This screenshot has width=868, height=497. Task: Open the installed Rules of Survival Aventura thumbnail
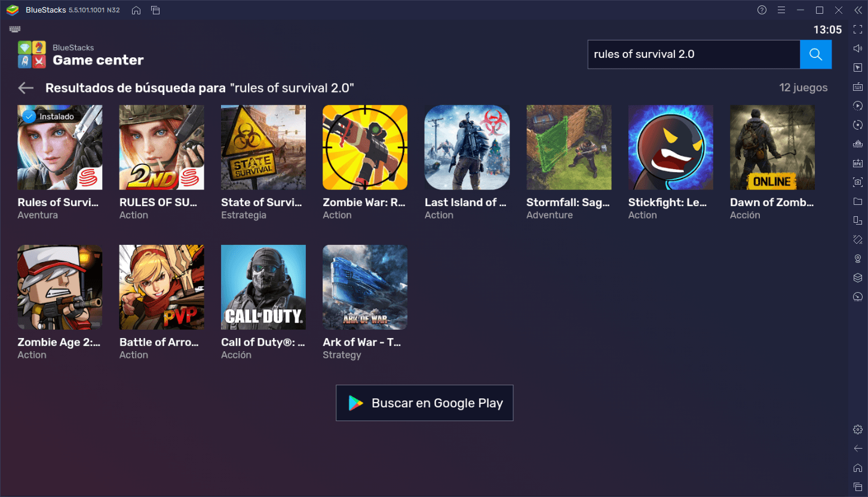60,148
